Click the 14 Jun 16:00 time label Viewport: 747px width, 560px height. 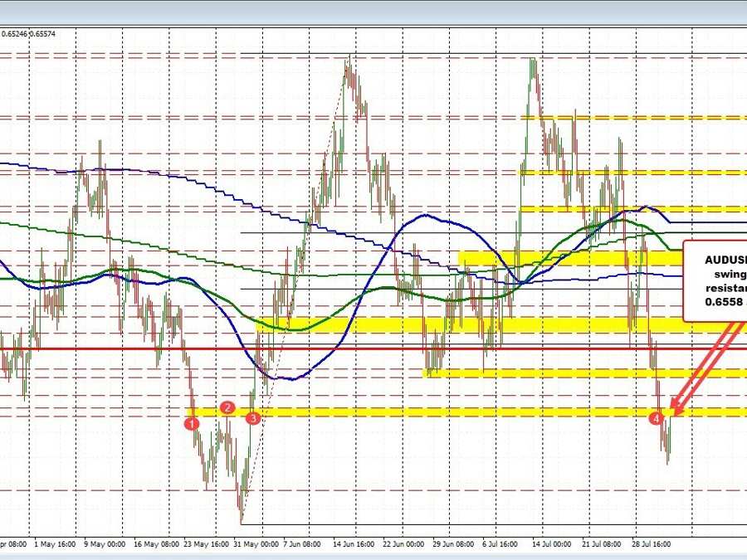[x=356, y=545]
